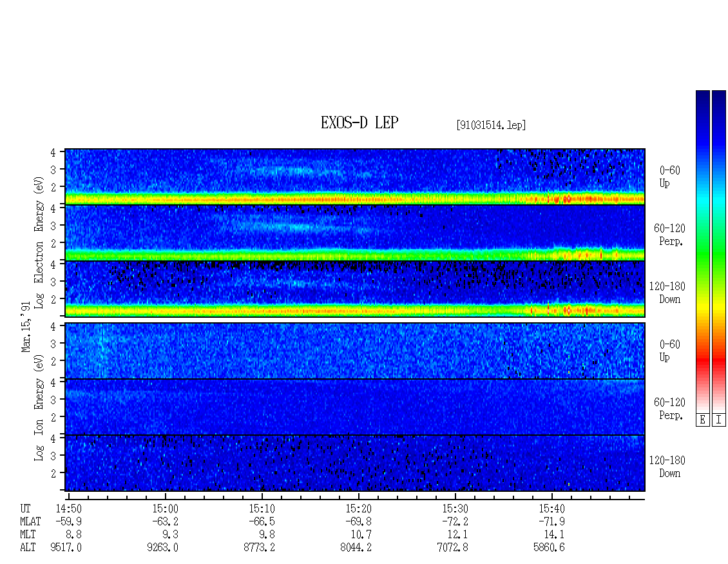Click the 120-180 Down label beside the electron panel
This screenshot has width=728, height=564.
[667, 293]
